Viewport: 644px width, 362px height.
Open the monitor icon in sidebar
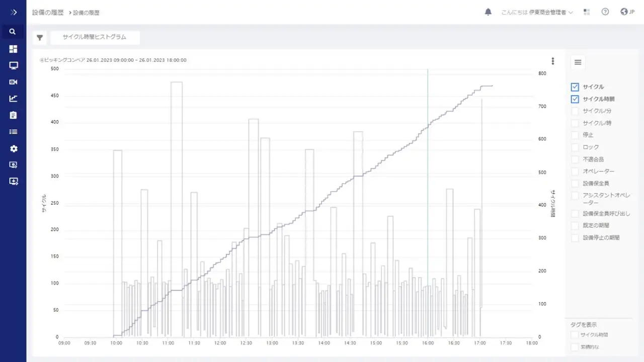[x=13, y=65]
